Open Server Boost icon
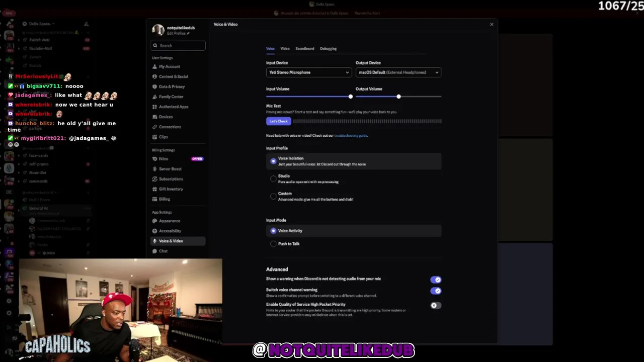The width and height of the screenshot is (644, 362). pyautogui.click(x=154, y=169)
